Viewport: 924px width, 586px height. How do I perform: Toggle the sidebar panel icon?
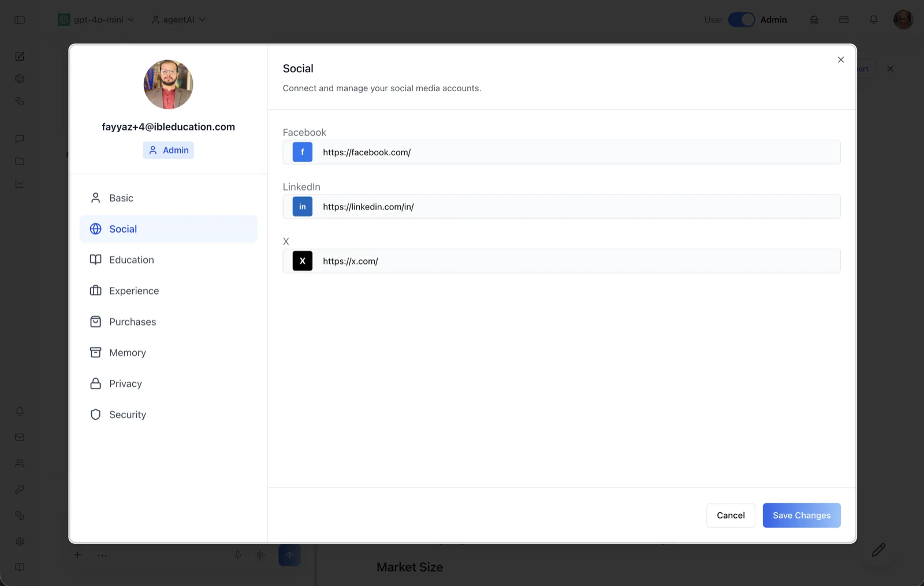click(20, 20)
